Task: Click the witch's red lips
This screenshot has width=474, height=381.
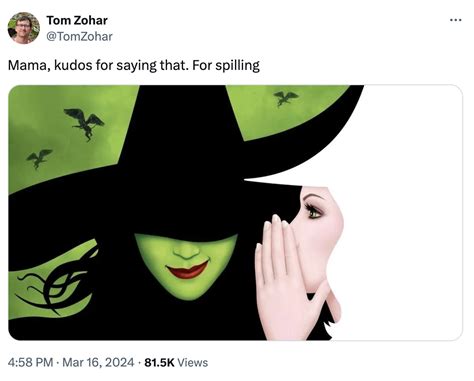Action: 187,270
